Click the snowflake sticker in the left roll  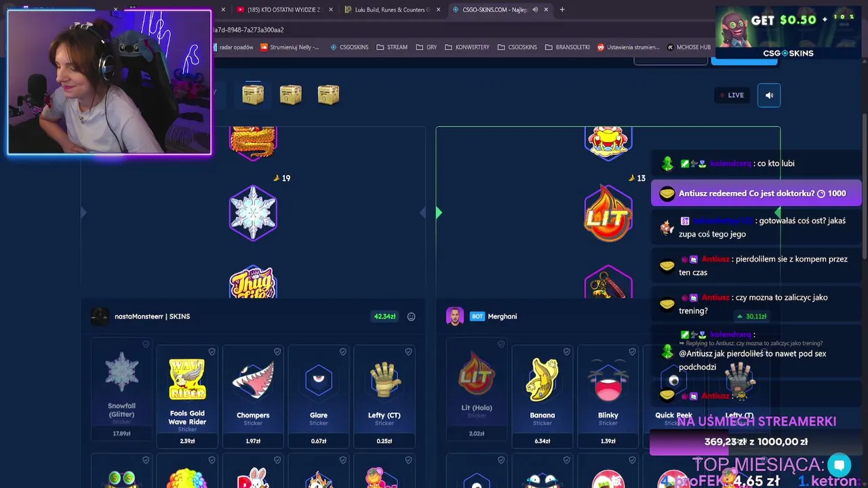tap(253, 213)
